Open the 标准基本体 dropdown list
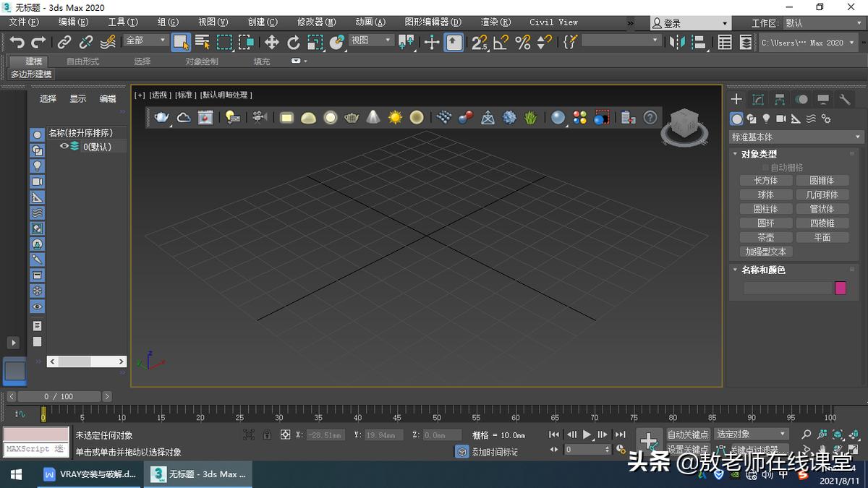The image size is (868, 488). 796,137
